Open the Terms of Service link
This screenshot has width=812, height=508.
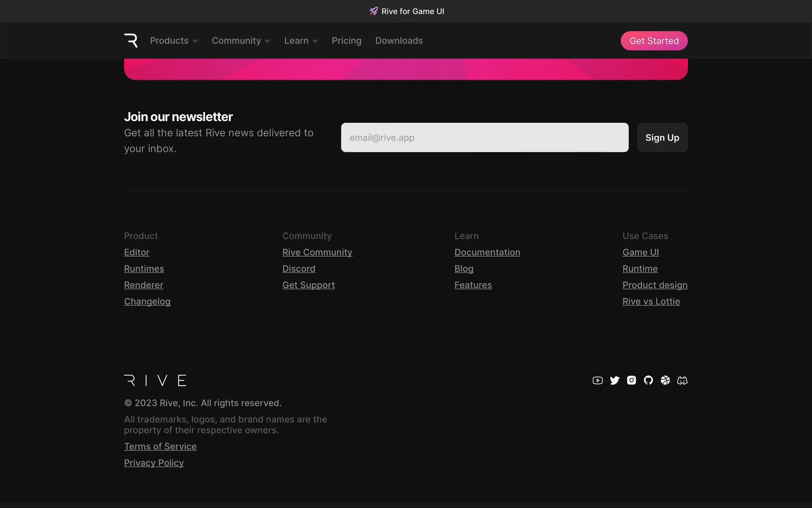tap(160, 447)
